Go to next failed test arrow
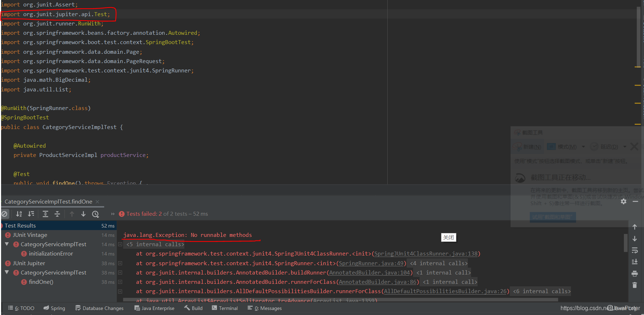Viewport: 644px width, 315px height. (x=83, y=214)
